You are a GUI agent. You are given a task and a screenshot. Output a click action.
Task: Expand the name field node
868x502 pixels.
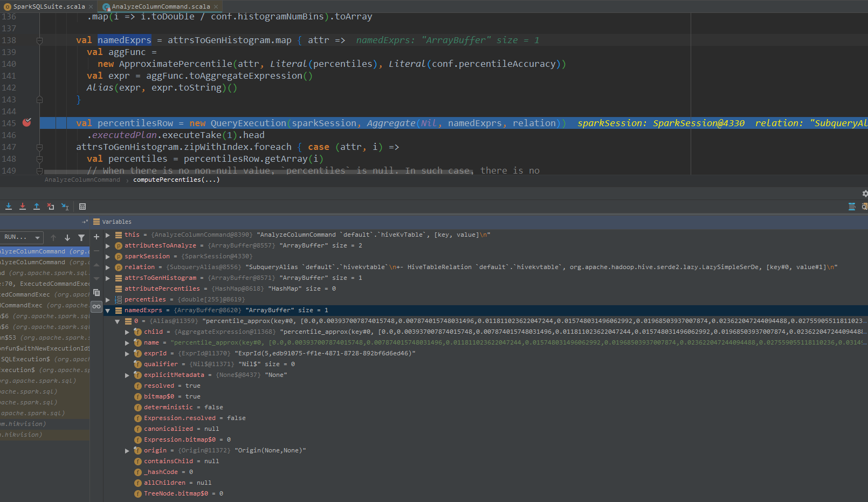point(127,343)
